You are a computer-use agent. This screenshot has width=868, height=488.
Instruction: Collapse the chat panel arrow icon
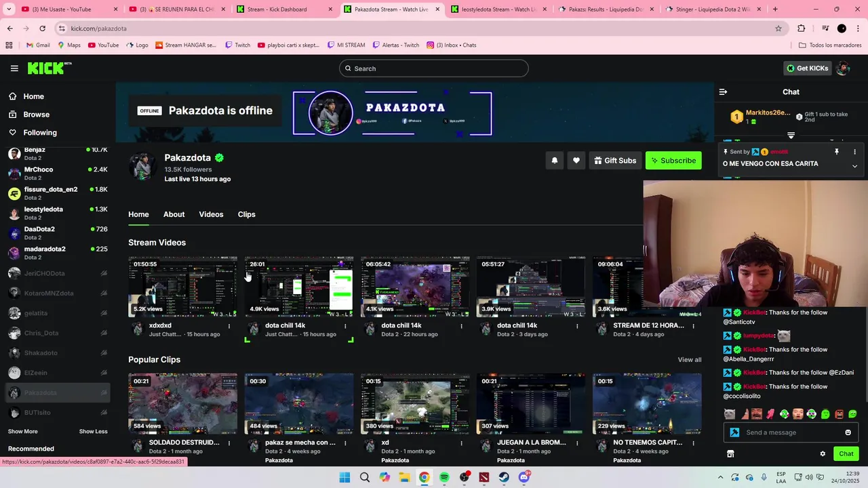click(723, 91)
